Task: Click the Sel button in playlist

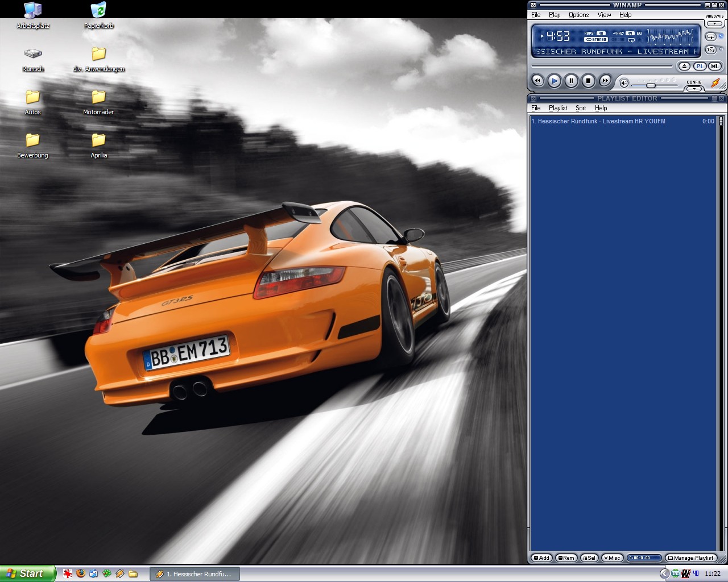Action: pyautogui.click(x=589, y=558)
